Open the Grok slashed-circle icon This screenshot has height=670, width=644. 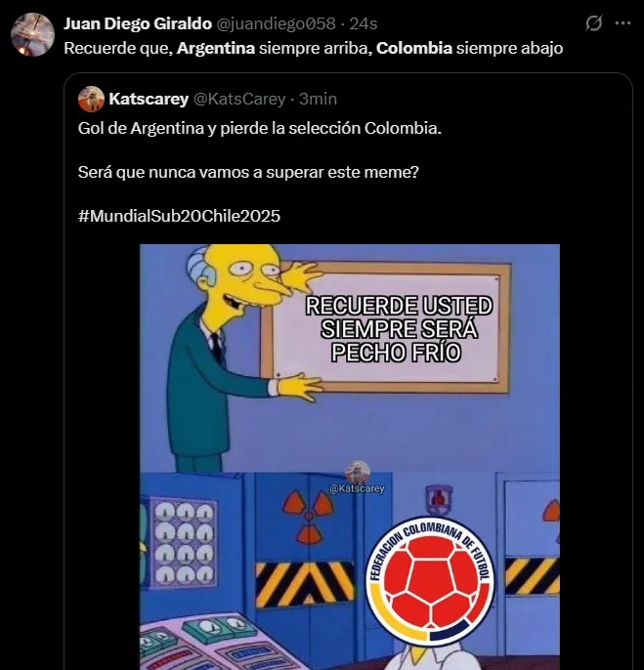coord(593,23)
